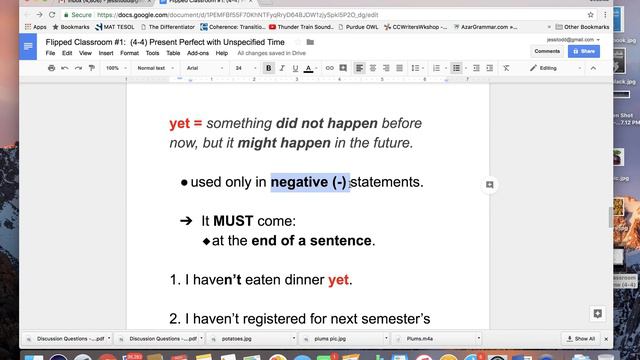Viewport: 640px width, 360px height.
Task: Open the Table menu
Action: pos(173,53)
